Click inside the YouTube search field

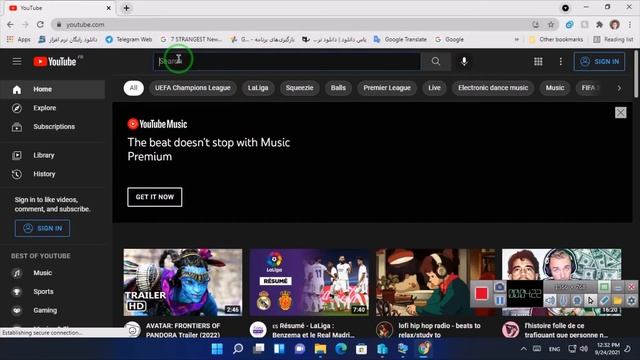[287, 62]
